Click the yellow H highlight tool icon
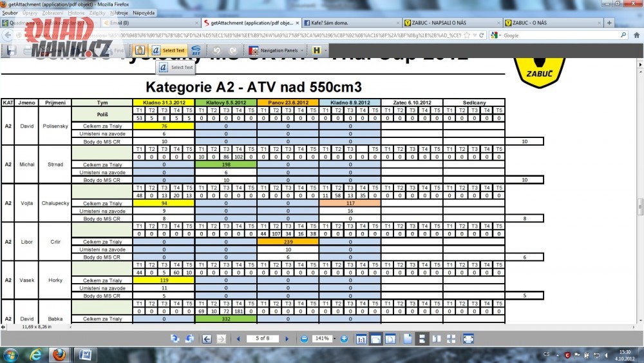 [x=316, y=50]
